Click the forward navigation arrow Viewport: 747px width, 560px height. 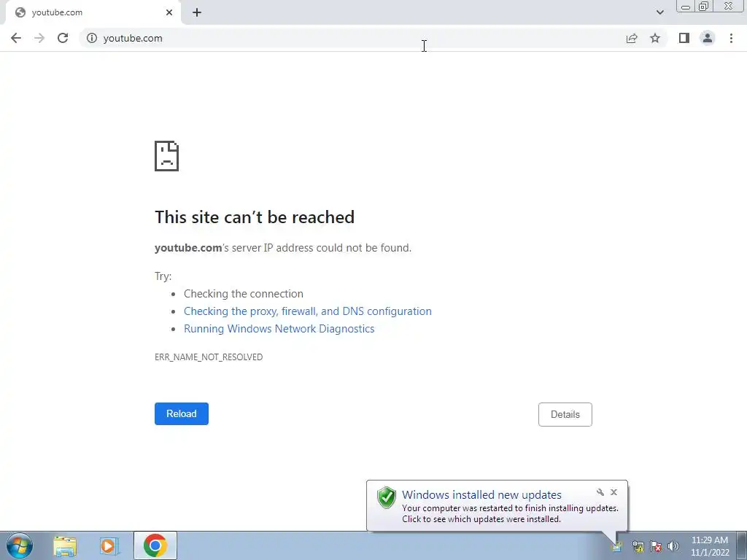click(x=39, y=38)
